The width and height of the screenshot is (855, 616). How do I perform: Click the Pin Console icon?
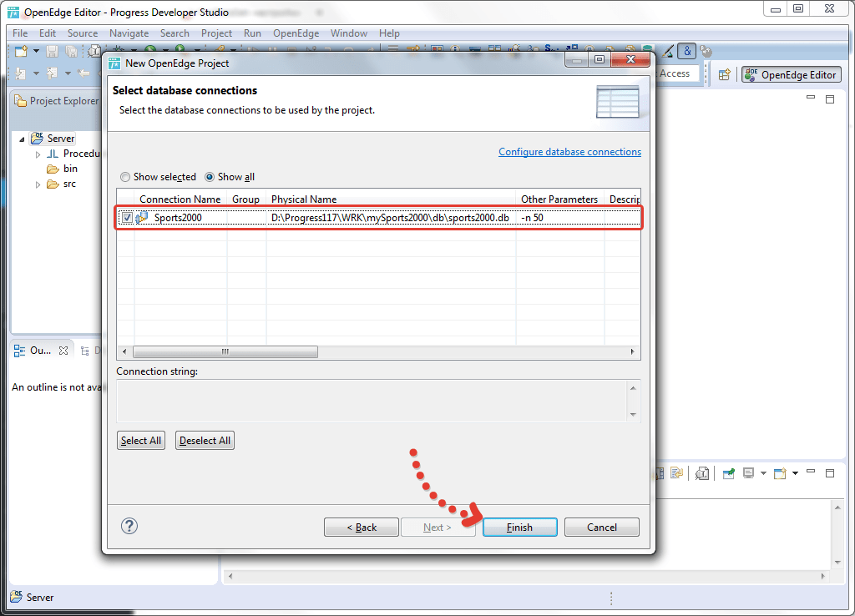[x=728, y=473]
